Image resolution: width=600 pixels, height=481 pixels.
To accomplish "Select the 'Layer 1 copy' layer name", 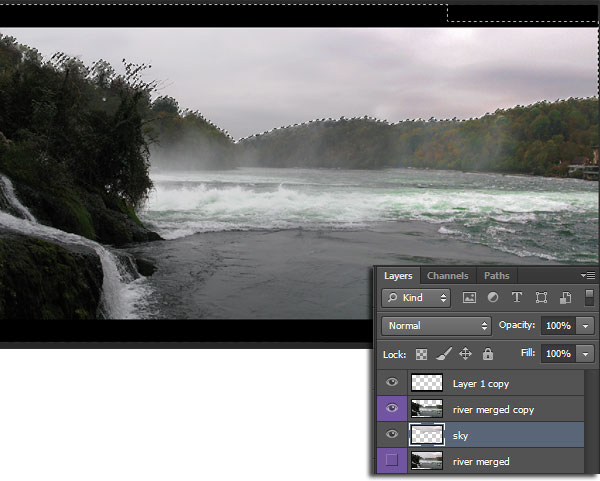I will (x=481, y=384).
